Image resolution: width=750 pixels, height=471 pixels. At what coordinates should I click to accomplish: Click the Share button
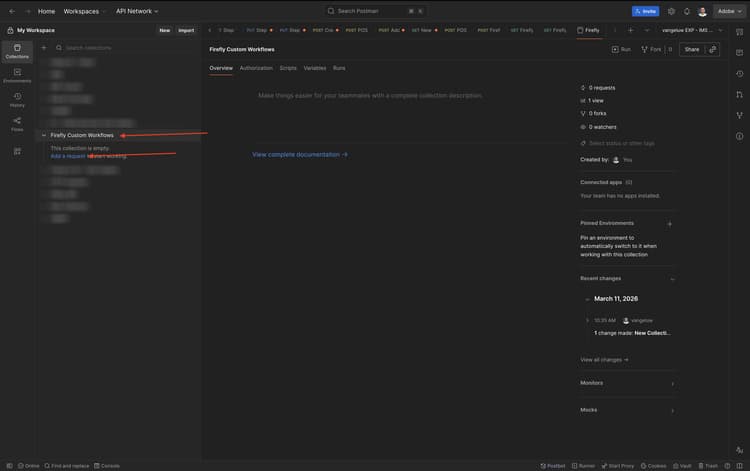click(692, 49)
